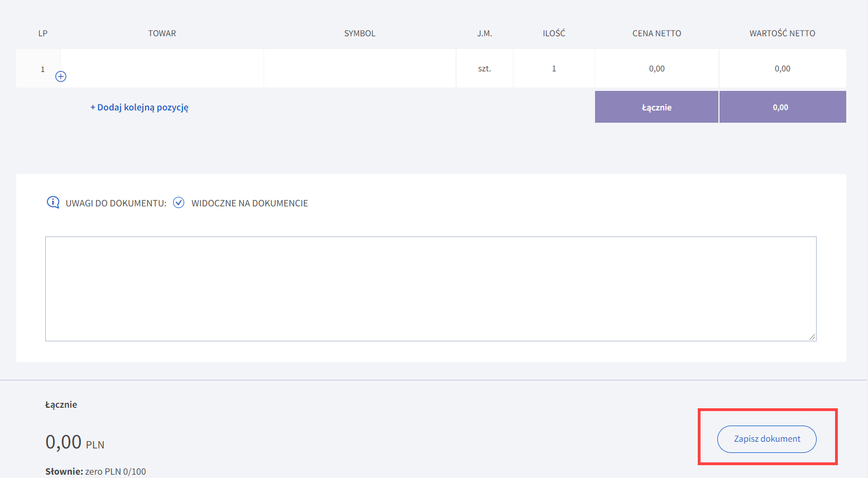Screen dimensions: 868x478
Task: Click the szt. unit cell in row 1
Action: (485, 69)
